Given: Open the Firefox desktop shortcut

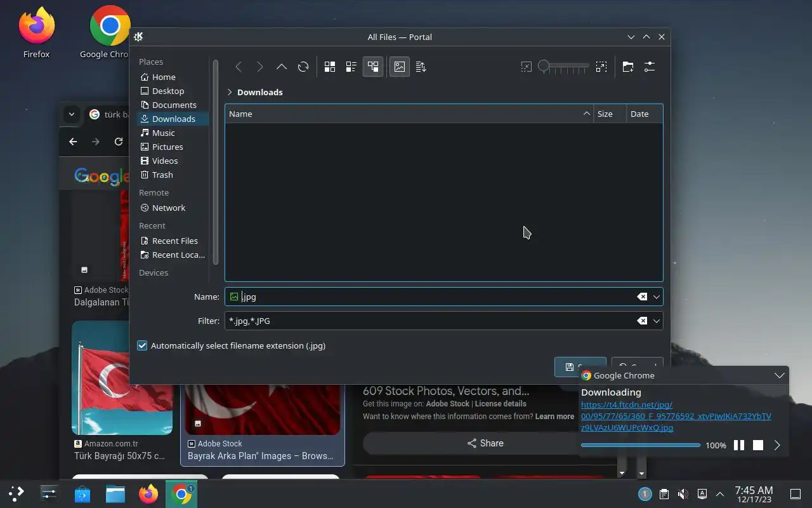Looking at the screenshot, I should coord(36,32).
